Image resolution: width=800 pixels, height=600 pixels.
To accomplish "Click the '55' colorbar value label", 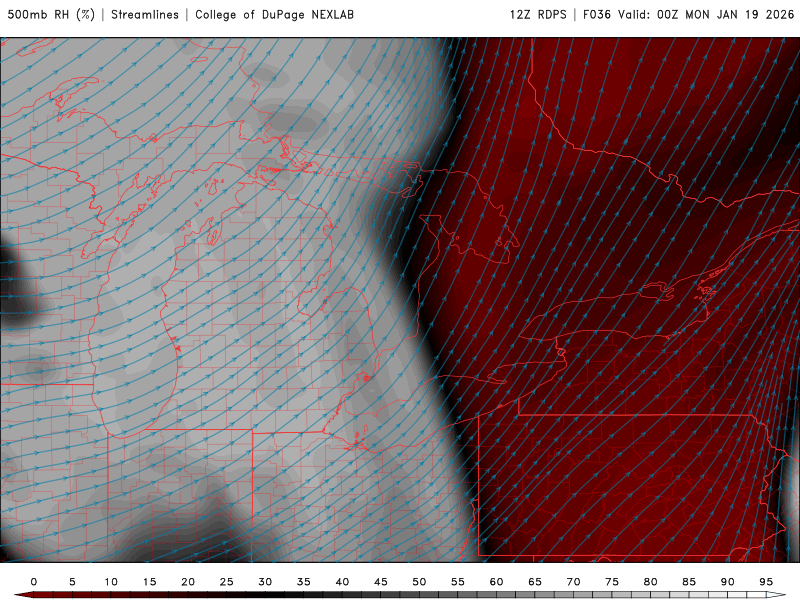I will point(458,582).
